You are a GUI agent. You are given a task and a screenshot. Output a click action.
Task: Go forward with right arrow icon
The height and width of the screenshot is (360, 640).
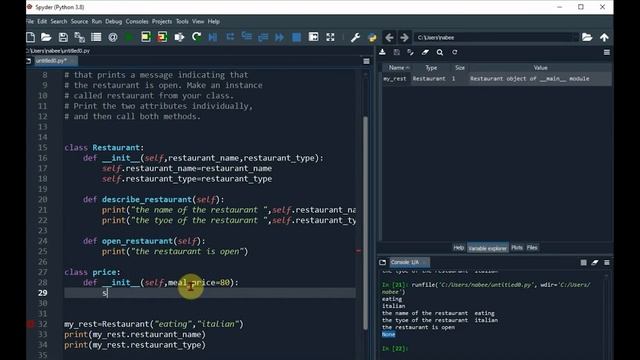click(404, 38)
